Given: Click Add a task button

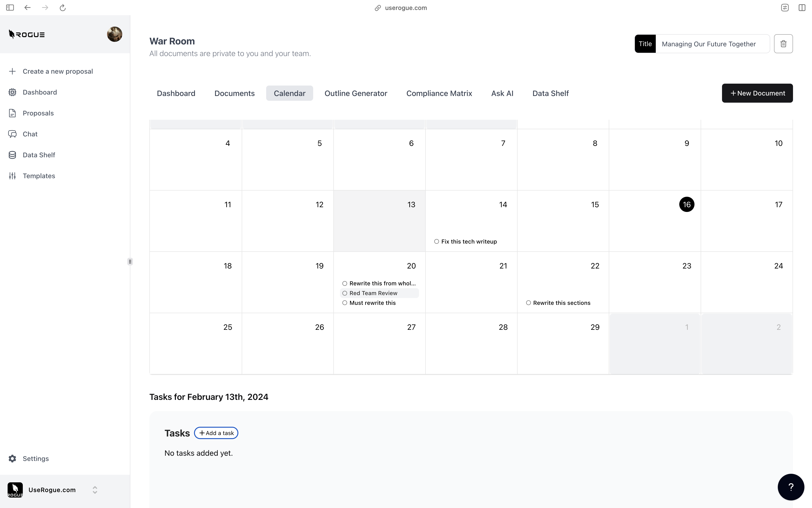Looking at the screenshot, I should (216, 433).
